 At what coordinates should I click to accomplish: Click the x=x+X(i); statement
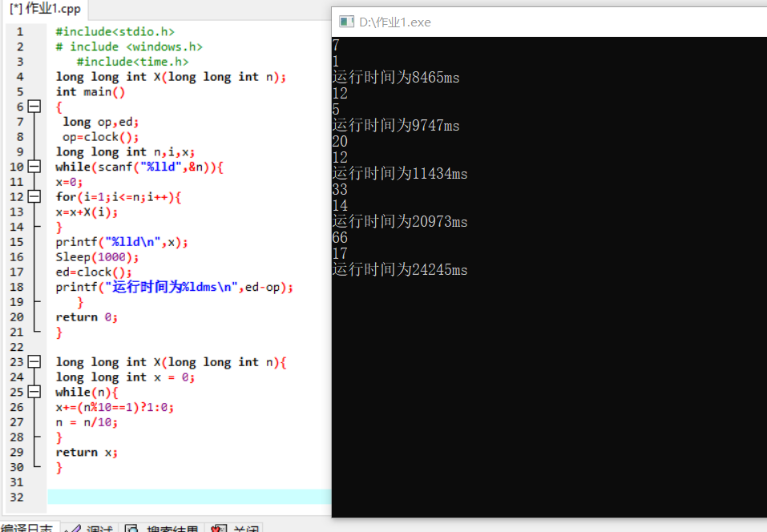pos(87,212)
